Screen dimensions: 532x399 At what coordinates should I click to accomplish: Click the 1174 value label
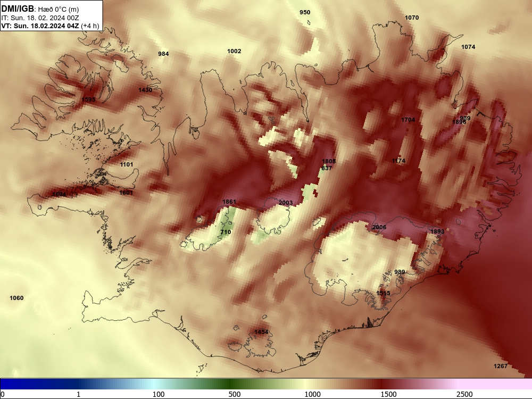click(x=398, y=161)
